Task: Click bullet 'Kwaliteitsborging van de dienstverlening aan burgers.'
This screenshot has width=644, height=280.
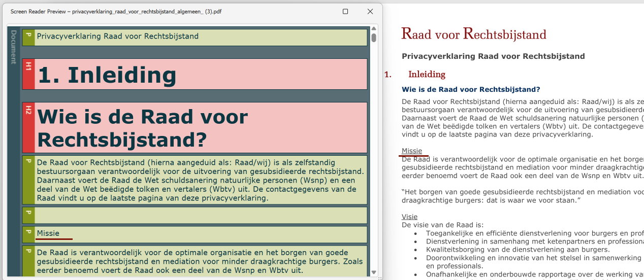Action: click(x=518, y=250)
